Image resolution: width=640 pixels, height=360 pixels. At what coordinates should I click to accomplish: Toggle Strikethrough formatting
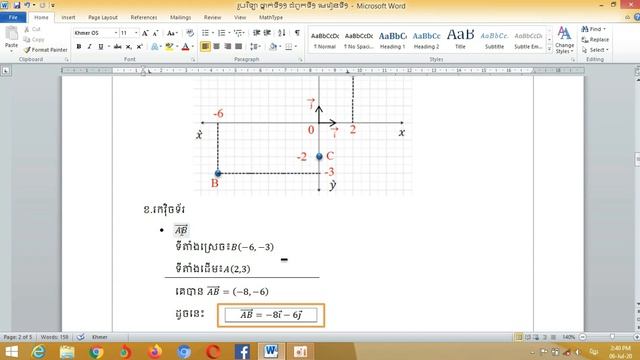pos(118,47)
